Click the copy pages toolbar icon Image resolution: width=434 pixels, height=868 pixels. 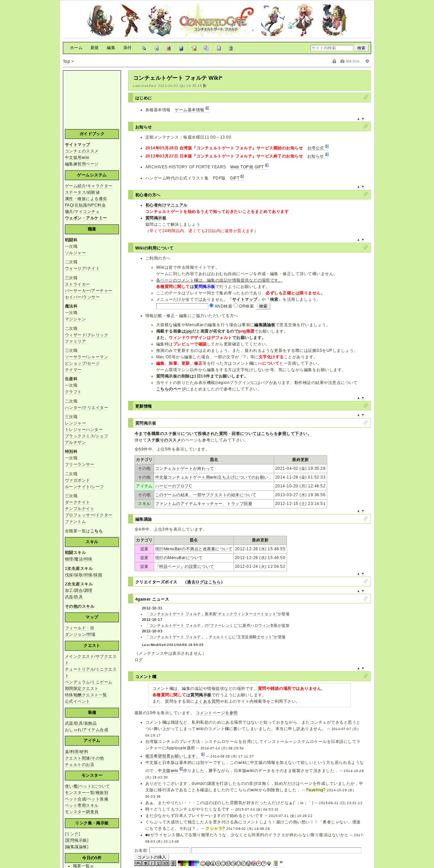[206, 48]
